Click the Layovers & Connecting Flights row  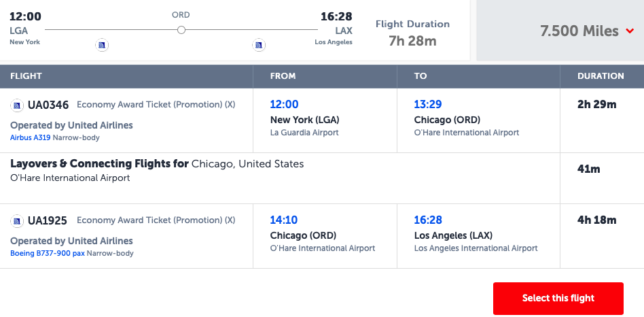[322, 178]
